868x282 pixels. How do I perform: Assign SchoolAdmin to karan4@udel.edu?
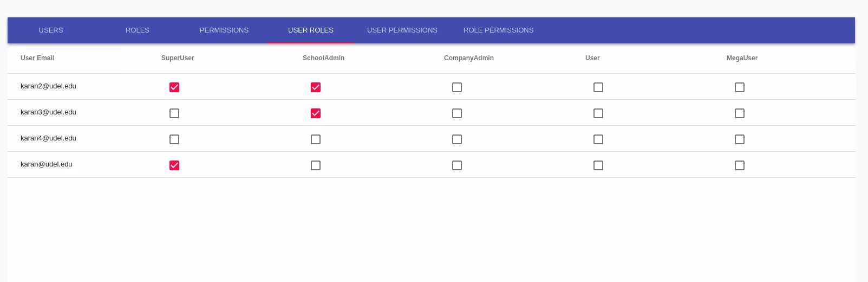(316, 139)
